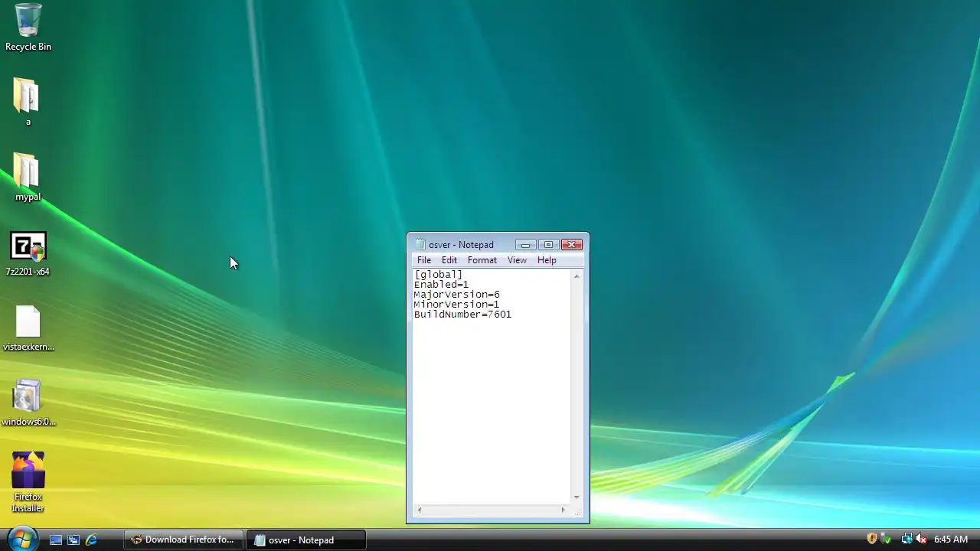Launch Internet Explorer from quick launch
Screen dimensions: 980x551
(x=91, y=540)
